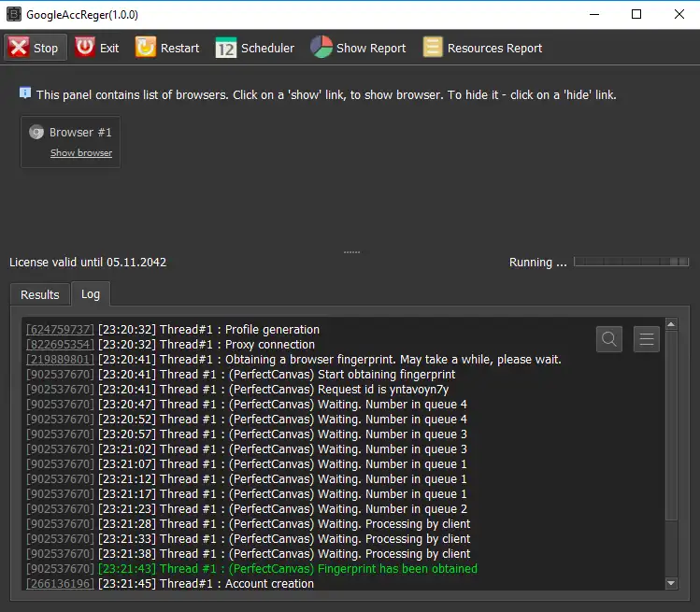Image resolution: width=700 pixels, height=612 pixels.
Task: Open Show Report pie chart
Action: point(321,47)
